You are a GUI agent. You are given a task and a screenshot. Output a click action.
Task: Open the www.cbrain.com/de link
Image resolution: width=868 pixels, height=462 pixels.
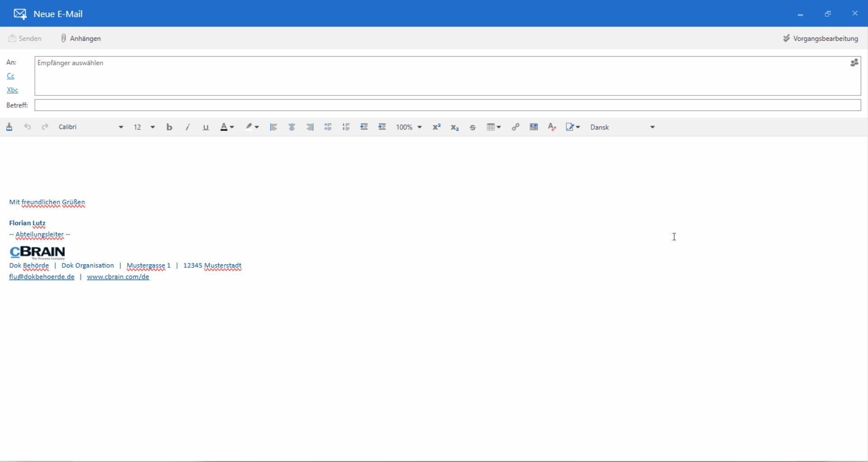(118, 276)
